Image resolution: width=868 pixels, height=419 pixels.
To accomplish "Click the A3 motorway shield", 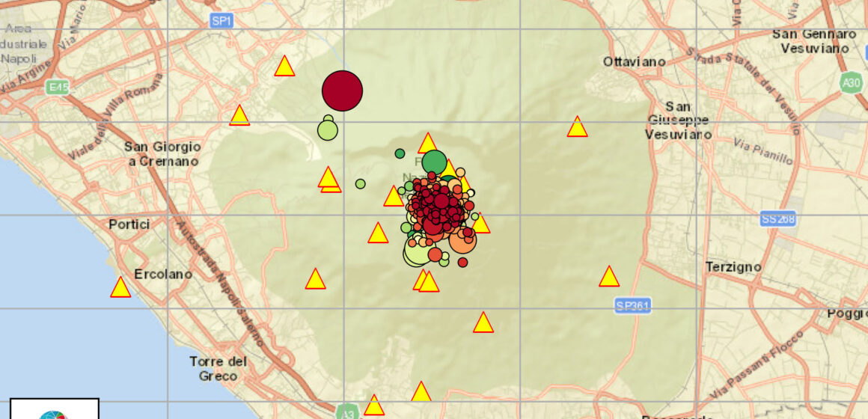I will point(347,412).
